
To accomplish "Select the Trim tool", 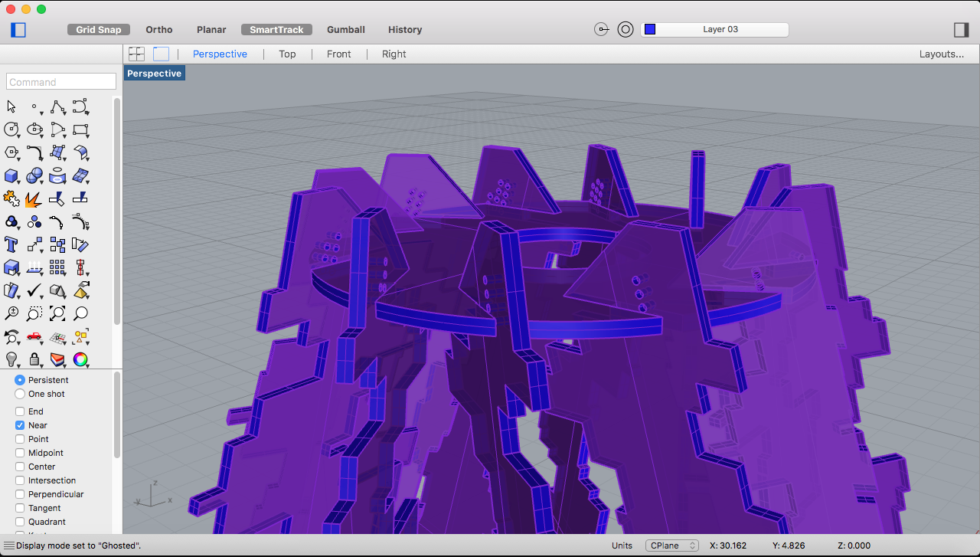I will [57, 198].
